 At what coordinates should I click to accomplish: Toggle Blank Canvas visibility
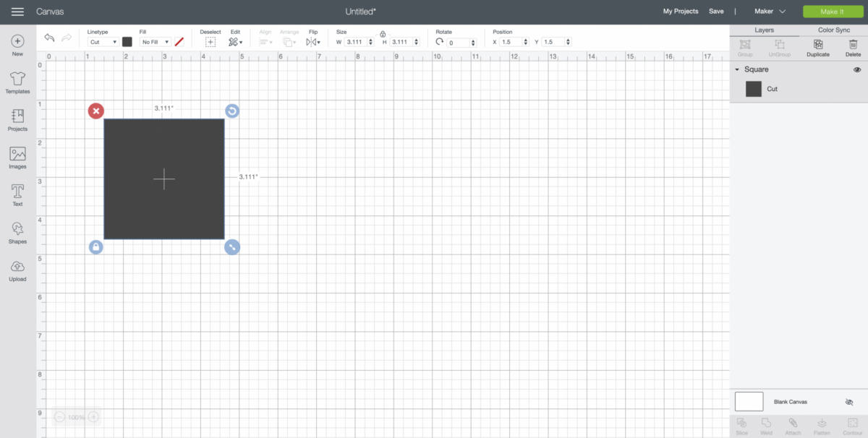(x=849, y=402)
